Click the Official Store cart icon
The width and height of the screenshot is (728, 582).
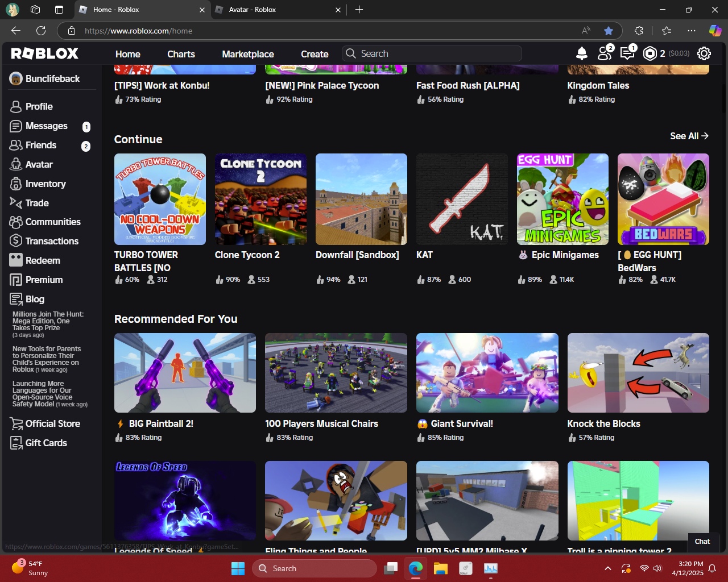tap(16, 423)
